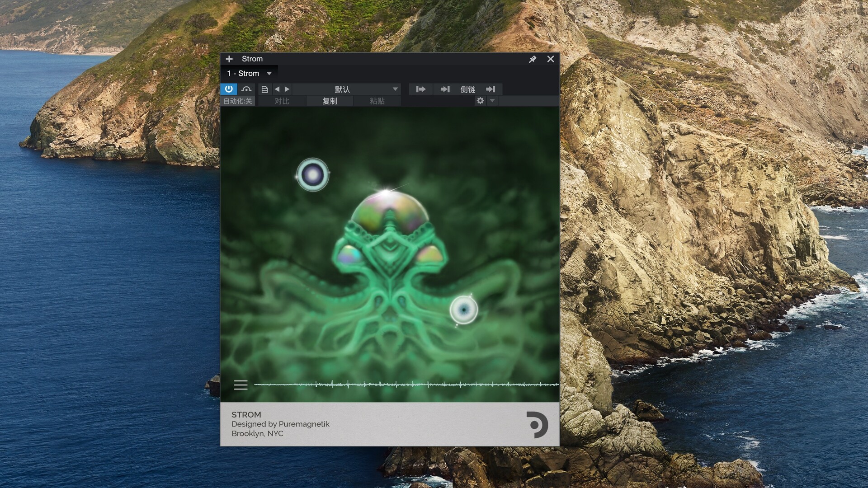
Task: Open the gear settings icon
Action: pos(480,101)
